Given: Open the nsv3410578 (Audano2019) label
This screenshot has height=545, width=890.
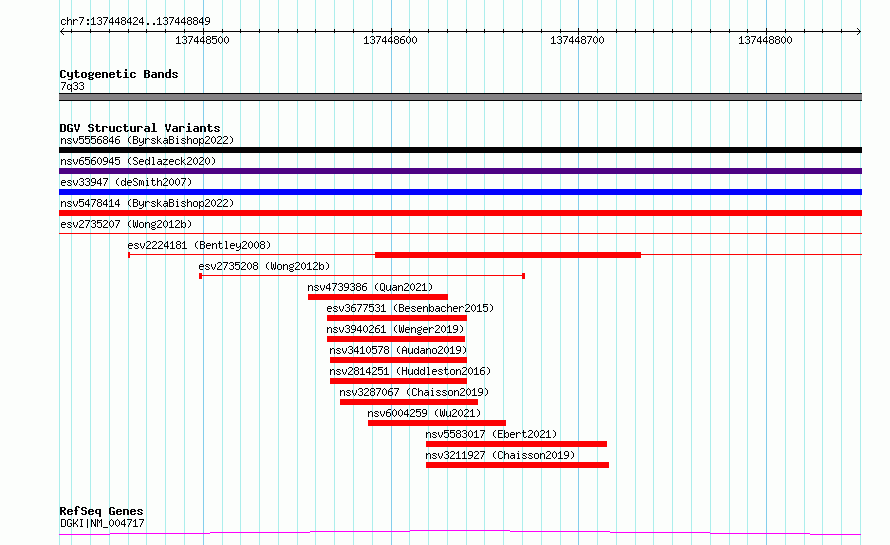Looking at the screenshot, I should coord(398,350).
